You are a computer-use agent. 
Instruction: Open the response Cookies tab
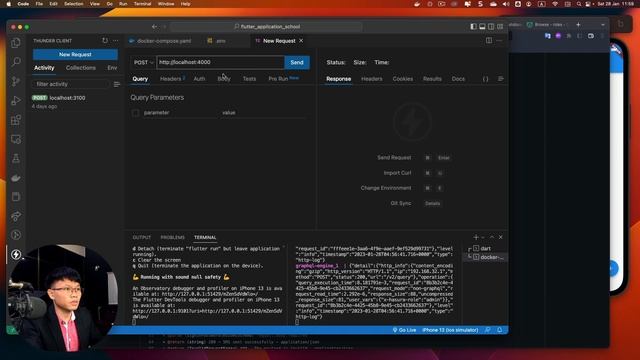(402, 79)
